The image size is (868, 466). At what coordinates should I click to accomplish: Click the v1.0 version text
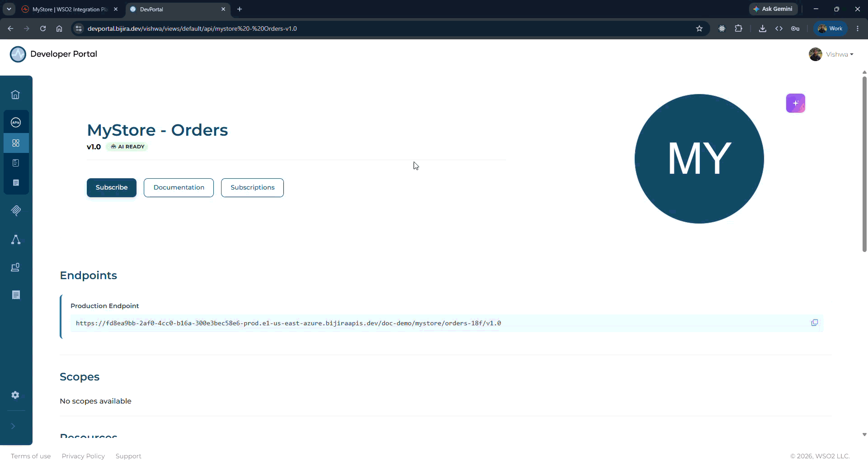pos(94,147)
